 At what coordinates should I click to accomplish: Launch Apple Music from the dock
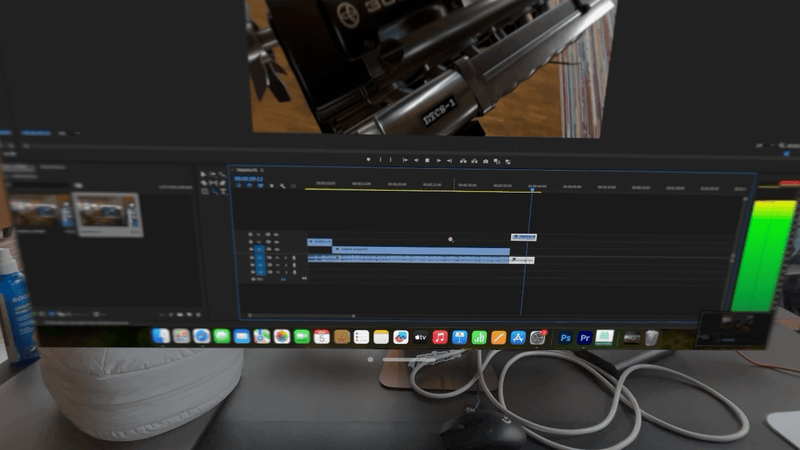440,338
